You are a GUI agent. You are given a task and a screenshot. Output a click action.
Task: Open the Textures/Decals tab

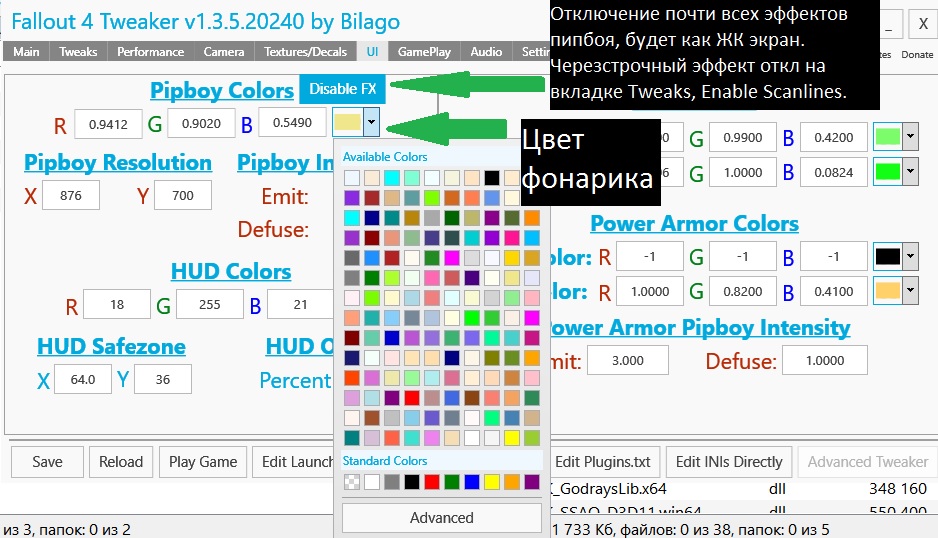(x=305, y=51)
